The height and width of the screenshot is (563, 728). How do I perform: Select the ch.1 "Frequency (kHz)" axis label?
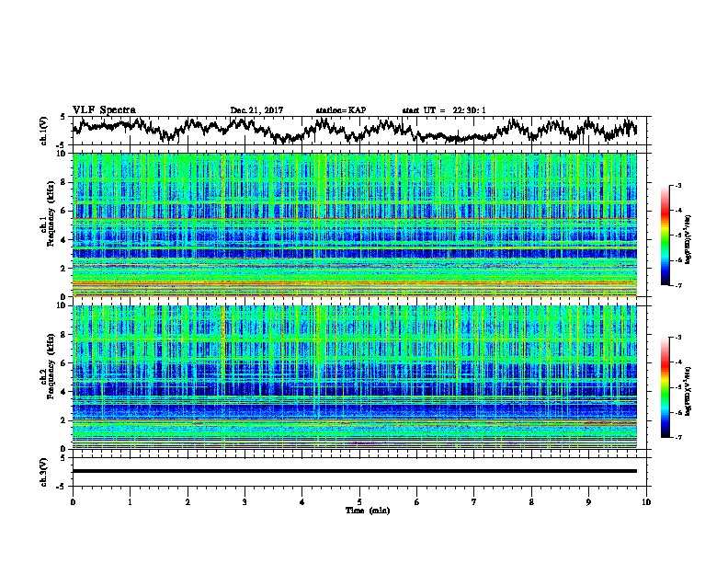51,213
